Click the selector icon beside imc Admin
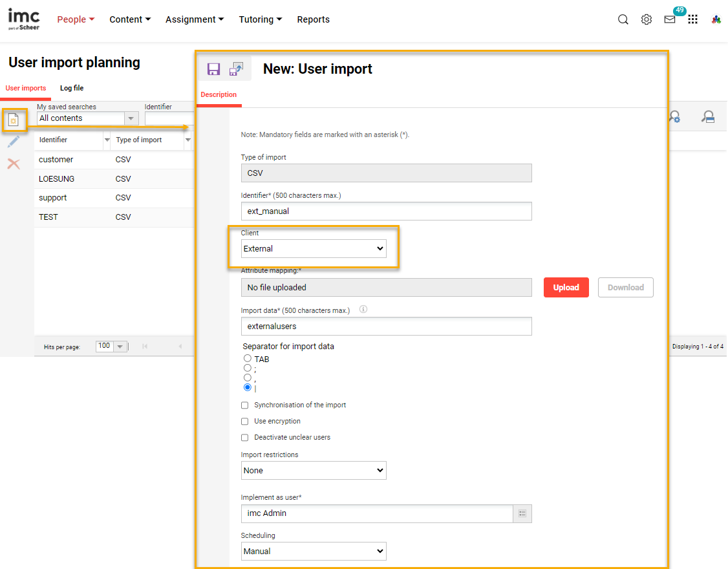This screenshot has height=569, width=728. pyautogui.click(x=522, y=513)
